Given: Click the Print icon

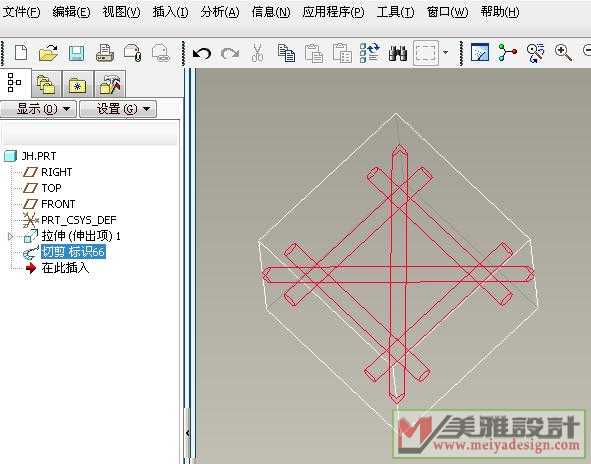Looking at the screenshot, I should (104, 53).
